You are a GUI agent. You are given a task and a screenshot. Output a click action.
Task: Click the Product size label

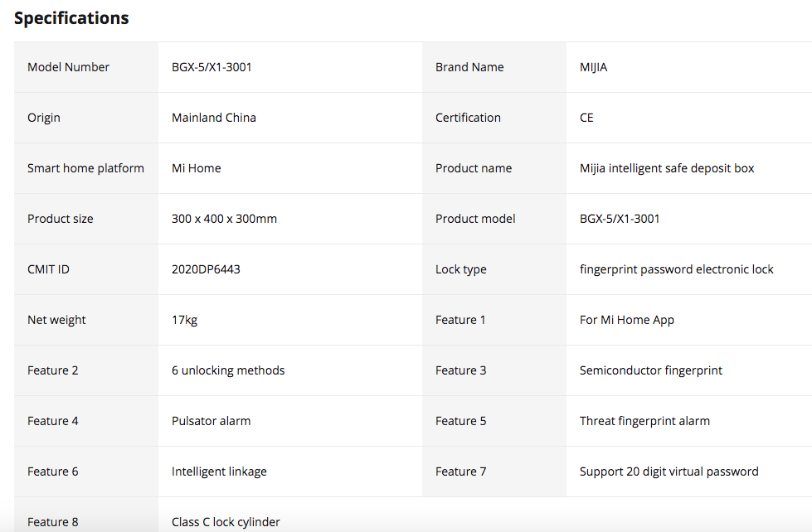point(60,219)
